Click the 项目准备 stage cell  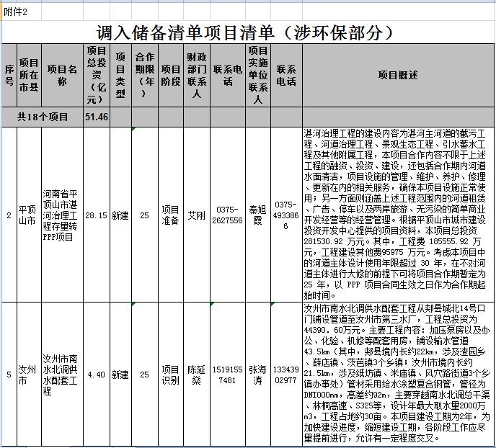170,215
